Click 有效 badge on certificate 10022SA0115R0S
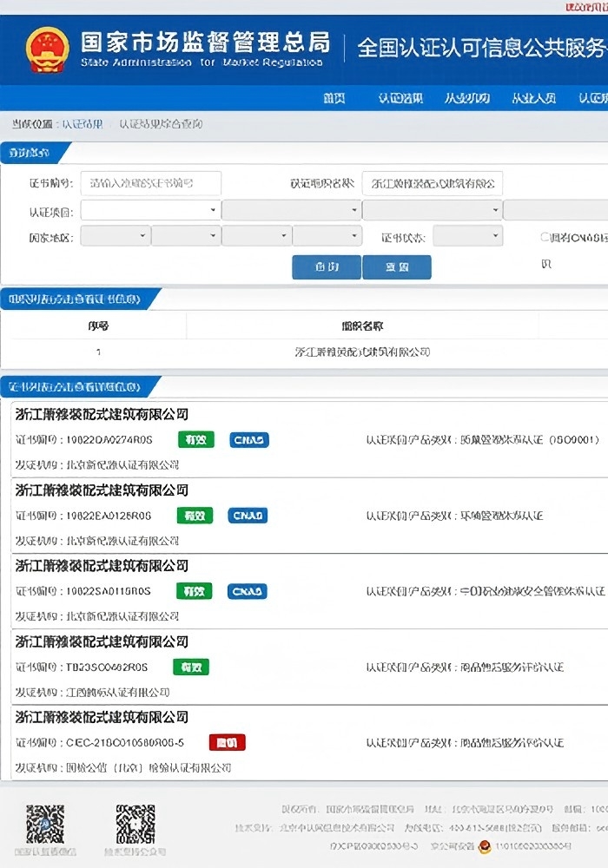Screen dimensions: 608x868 click(195, 592)
